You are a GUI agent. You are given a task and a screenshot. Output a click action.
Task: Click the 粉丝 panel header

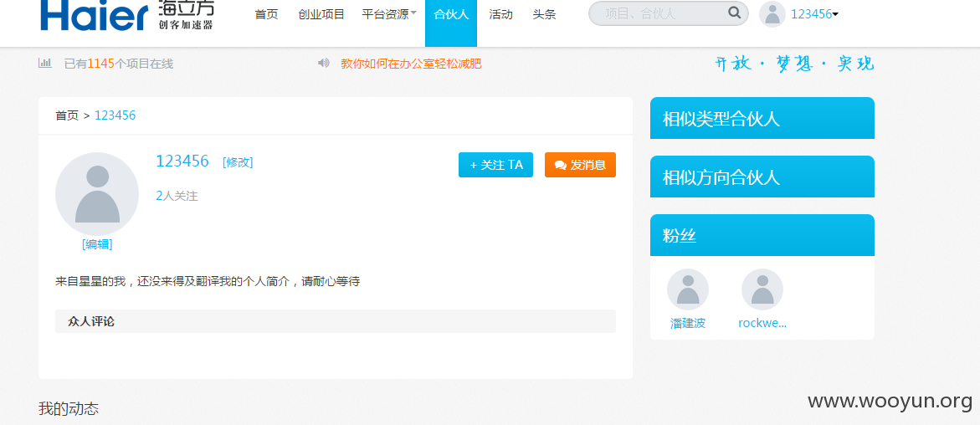[x=762, y=235]
